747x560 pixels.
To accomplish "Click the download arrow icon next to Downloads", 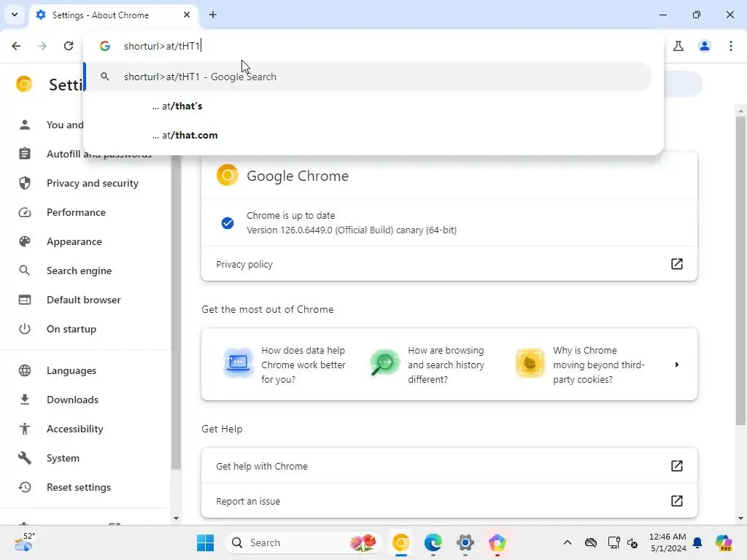I will pos(25,400).
